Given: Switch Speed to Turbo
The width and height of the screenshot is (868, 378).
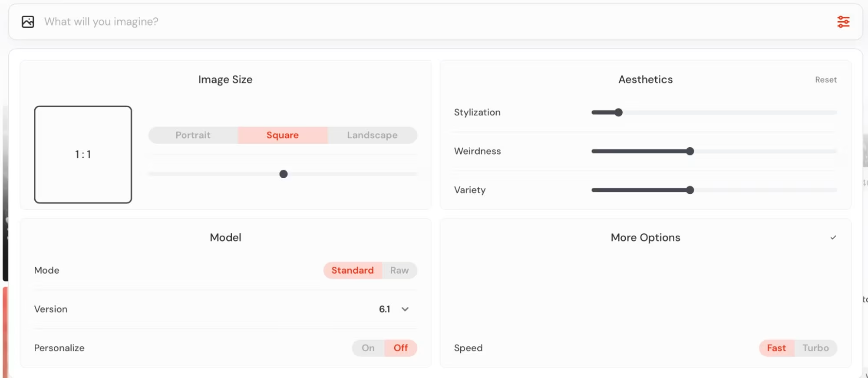Looking at the screenshot, I should (815, 348).
